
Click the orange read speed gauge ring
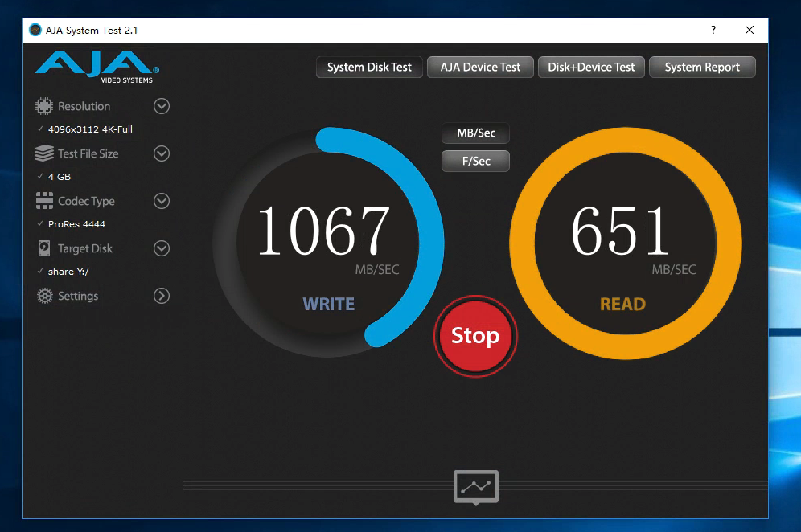coord(626,141)
